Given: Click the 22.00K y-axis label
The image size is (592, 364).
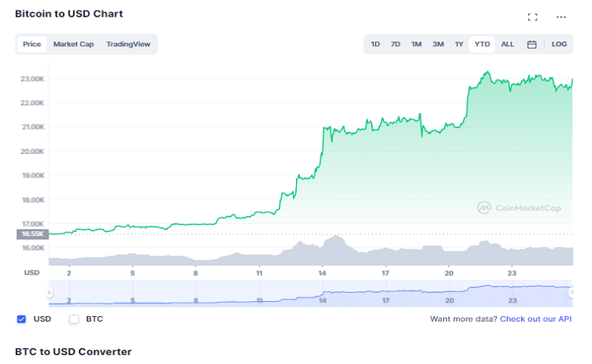Looking at the screenshot, I should [33, 103].
